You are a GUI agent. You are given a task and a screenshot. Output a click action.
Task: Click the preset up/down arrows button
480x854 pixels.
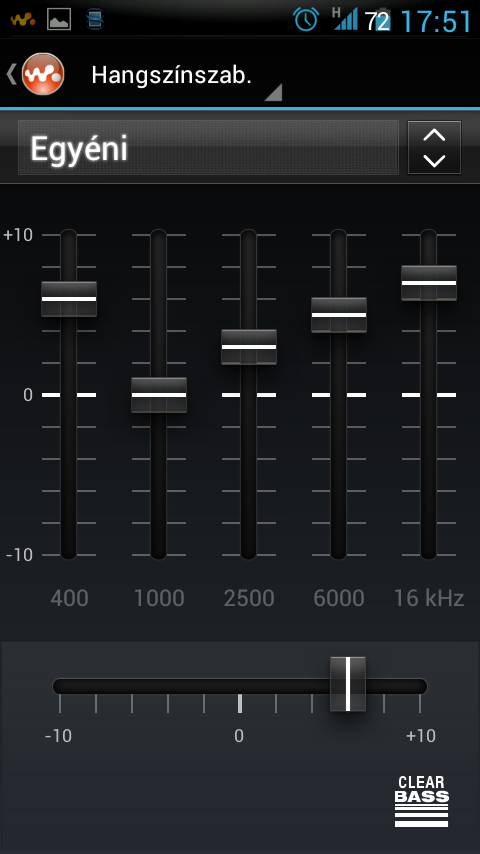tap(434, 148)
